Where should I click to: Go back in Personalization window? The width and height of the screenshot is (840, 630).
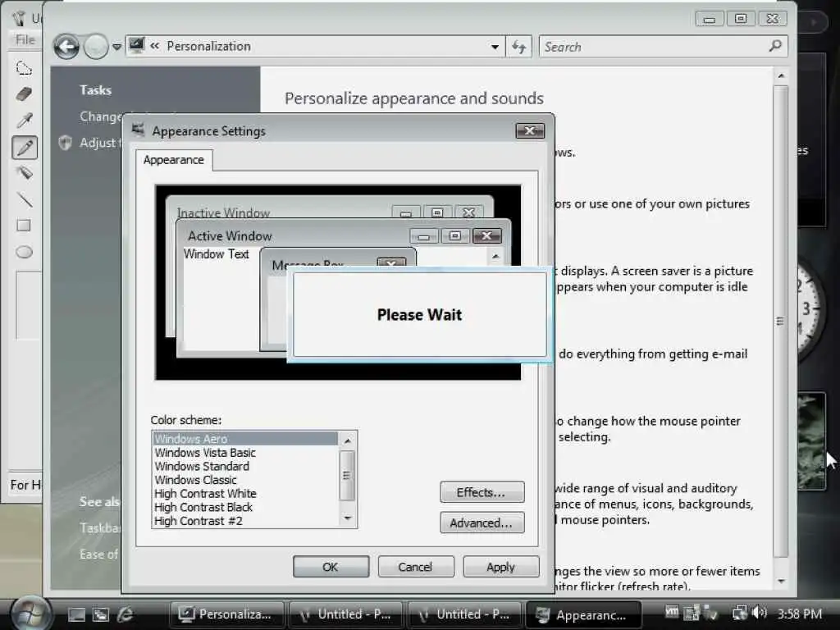click(66, 47)
